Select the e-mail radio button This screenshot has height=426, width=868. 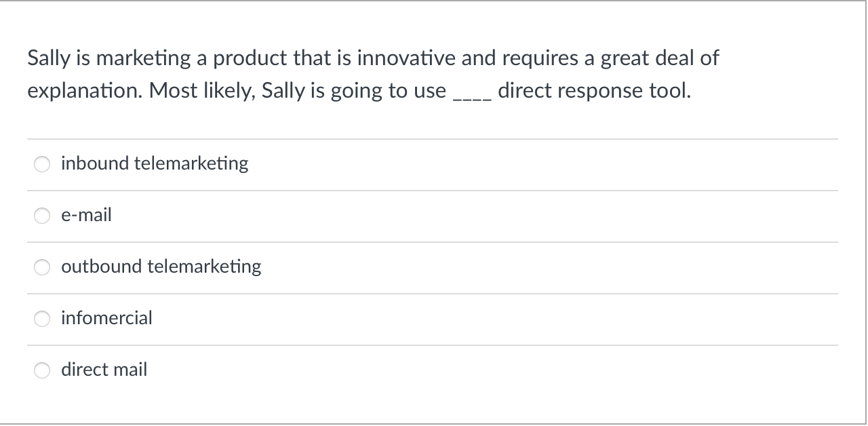pyautogui.click(x=42, y=215)
